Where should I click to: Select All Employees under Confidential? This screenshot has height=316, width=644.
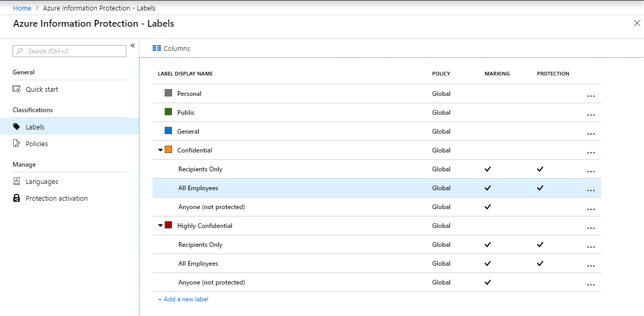(198, 188)
